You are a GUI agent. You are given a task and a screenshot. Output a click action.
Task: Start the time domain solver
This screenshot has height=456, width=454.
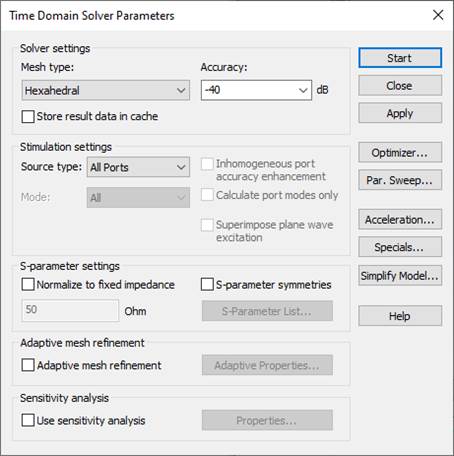[x=400, y=58]
